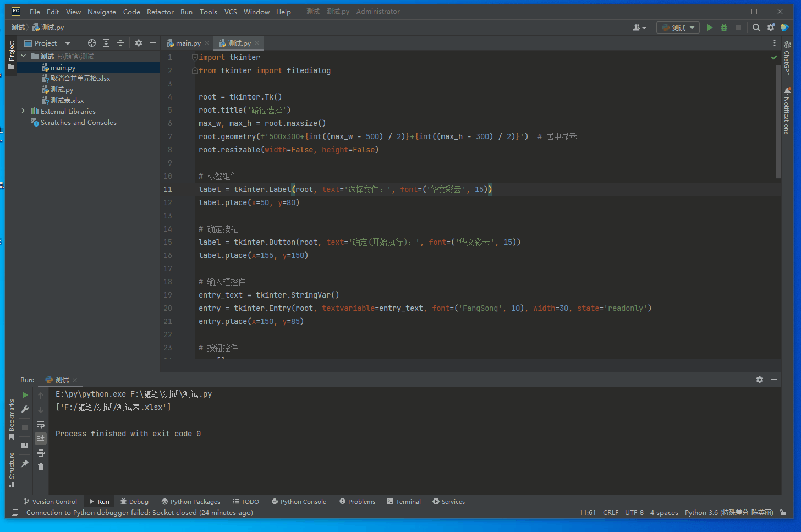Change file encoding UTF-8 in status bar
The image size is (801, 532).
[634, 513]
